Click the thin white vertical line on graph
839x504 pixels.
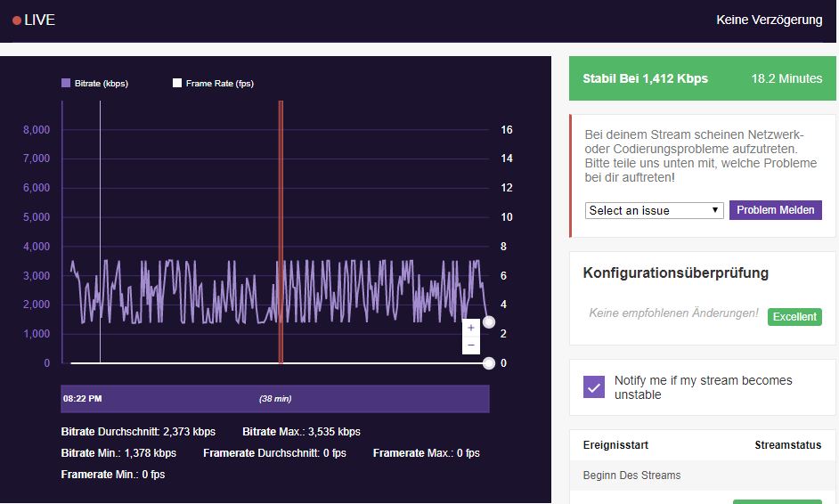pos(100,232)
